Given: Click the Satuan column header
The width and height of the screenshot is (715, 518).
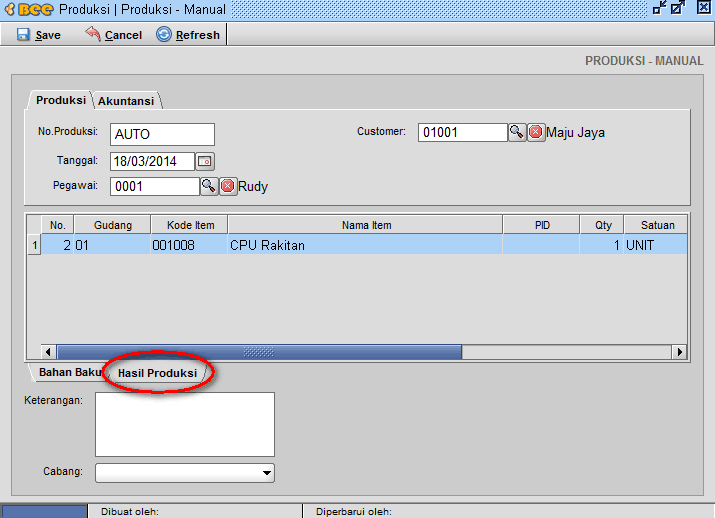Looking at the screenshot, I should click(x=656, y=225).
